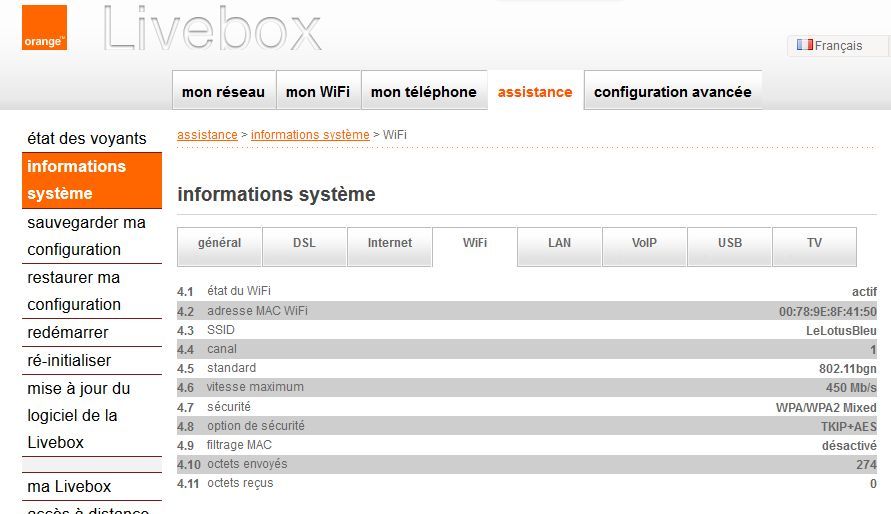Image resolution: width=891 pixels, height=514 pixels.
Task: Select the assistance menu item
Action: (535, 92)
